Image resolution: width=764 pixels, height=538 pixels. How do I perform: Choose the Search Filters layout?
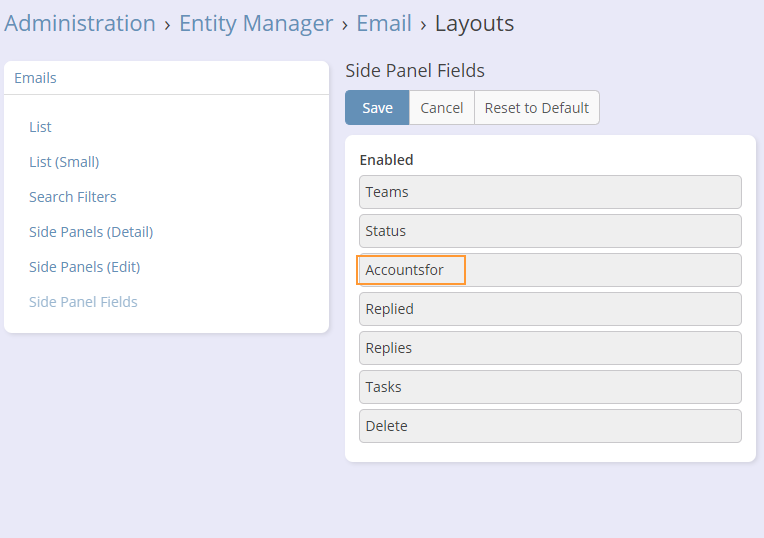click(73, 197)
